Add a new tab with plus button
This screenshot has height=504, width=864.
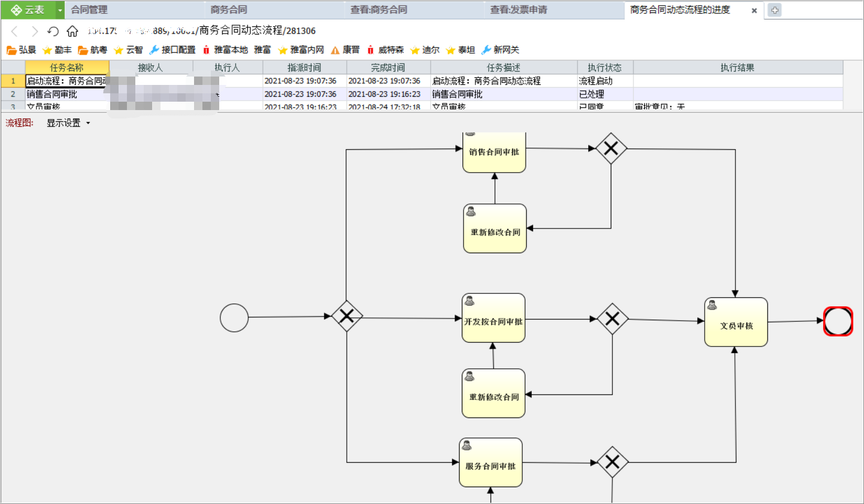point(775,10)
